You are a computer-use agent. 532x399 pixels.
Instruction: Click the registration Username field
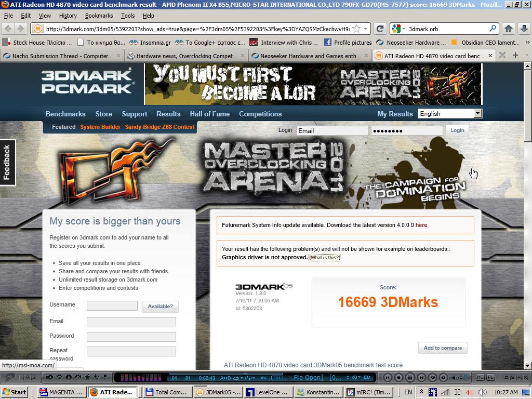[x=112, y=305]
